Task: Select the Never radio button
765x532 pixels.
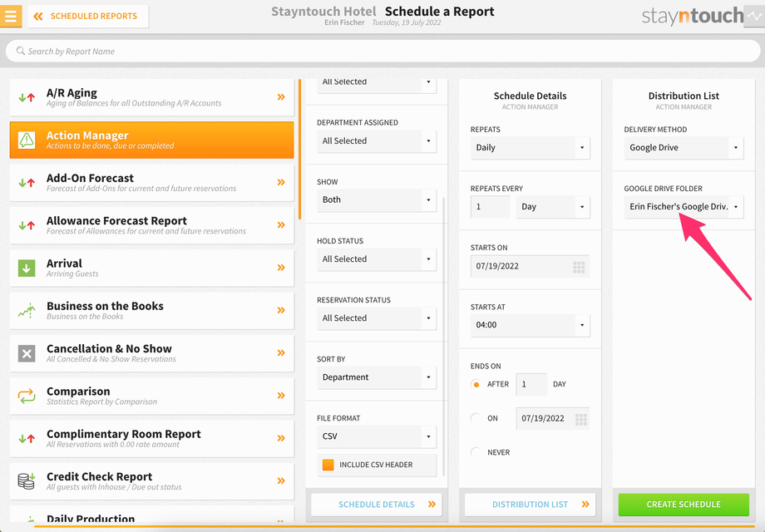Action: 476,452
